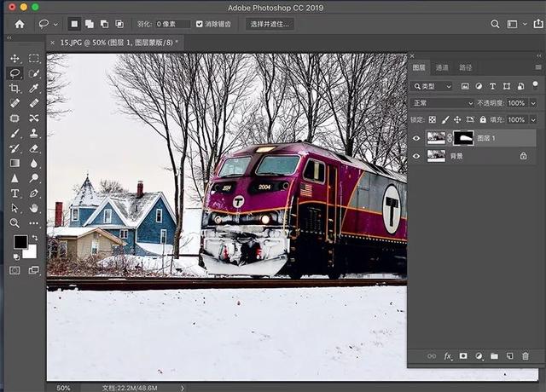Choose Subtract from Selection mode
546x392 pixels.
[104, 24]
